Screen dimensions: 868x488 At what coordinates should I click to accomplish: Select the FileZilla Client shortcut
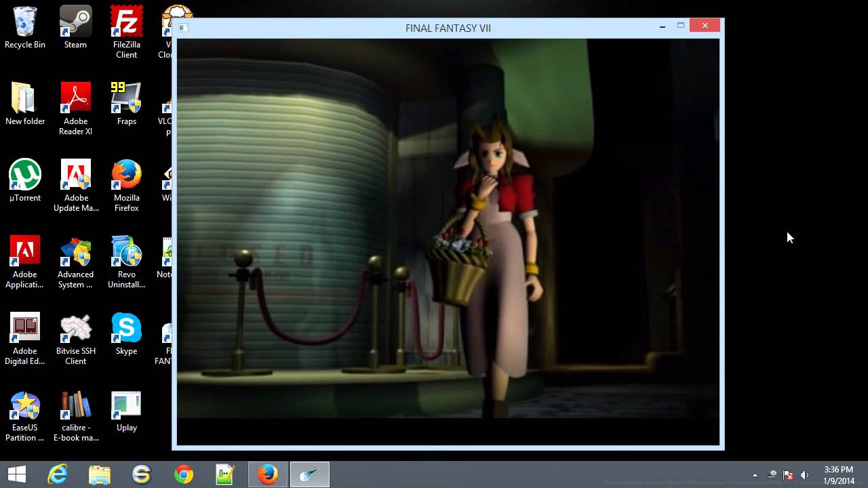click(126, 33)
